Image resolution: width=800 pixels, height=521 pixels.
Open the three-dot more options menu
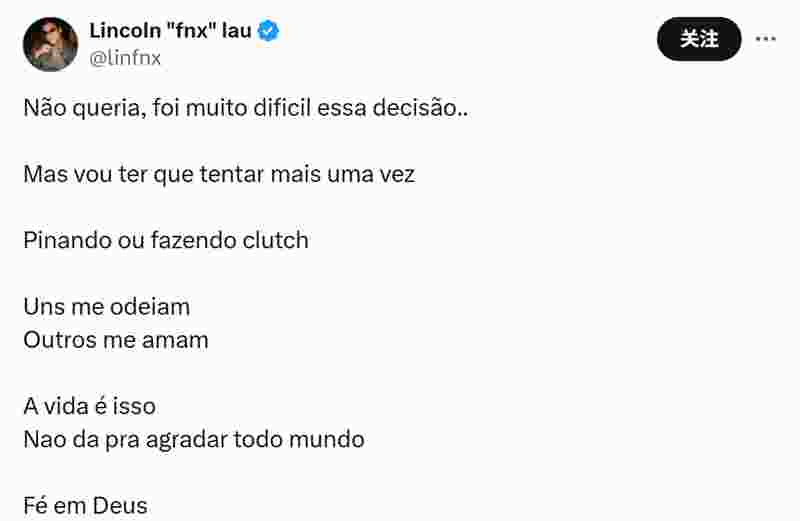(766, 39)
